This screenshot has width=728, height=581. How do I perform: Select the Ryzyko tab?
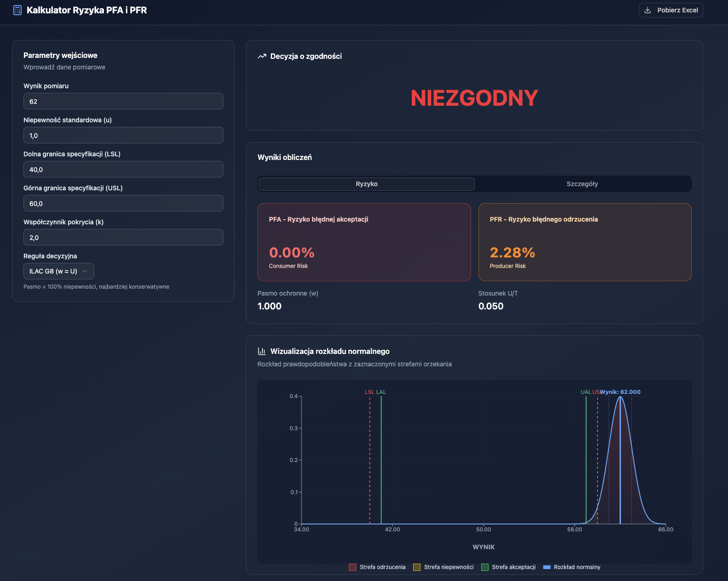[x=366, y=184]
